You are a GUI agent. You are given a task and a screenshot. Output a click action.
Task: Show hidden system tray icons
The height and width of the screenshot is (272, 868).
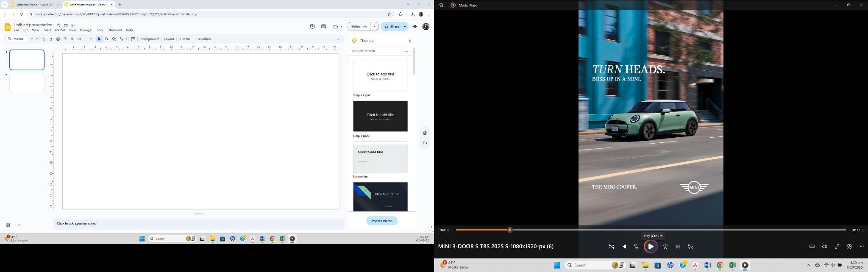[x=808, y=265]
